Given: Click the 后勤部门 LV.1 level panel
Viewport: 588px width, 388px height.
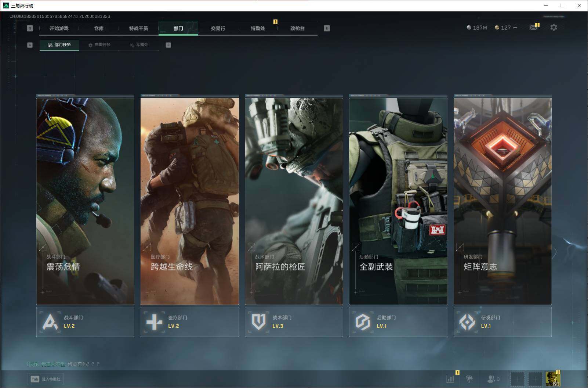Looking at the screenshot, I should (x=398, y=322).
